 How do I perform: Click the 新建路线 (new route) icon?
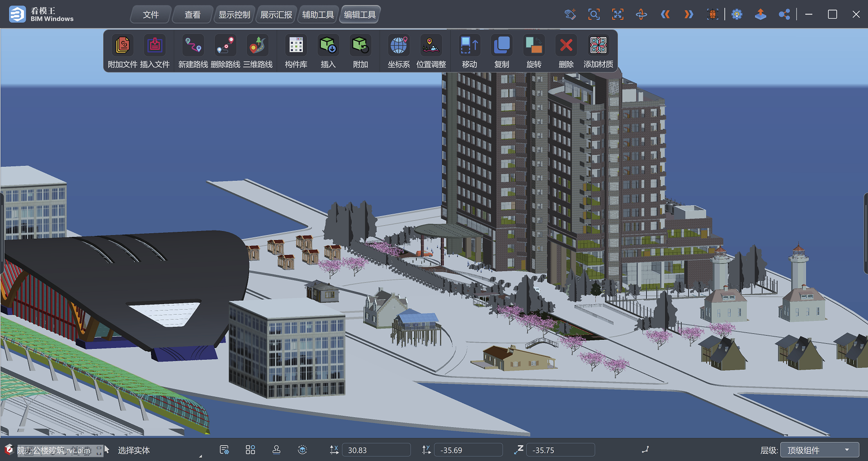(x=193, y=46)
